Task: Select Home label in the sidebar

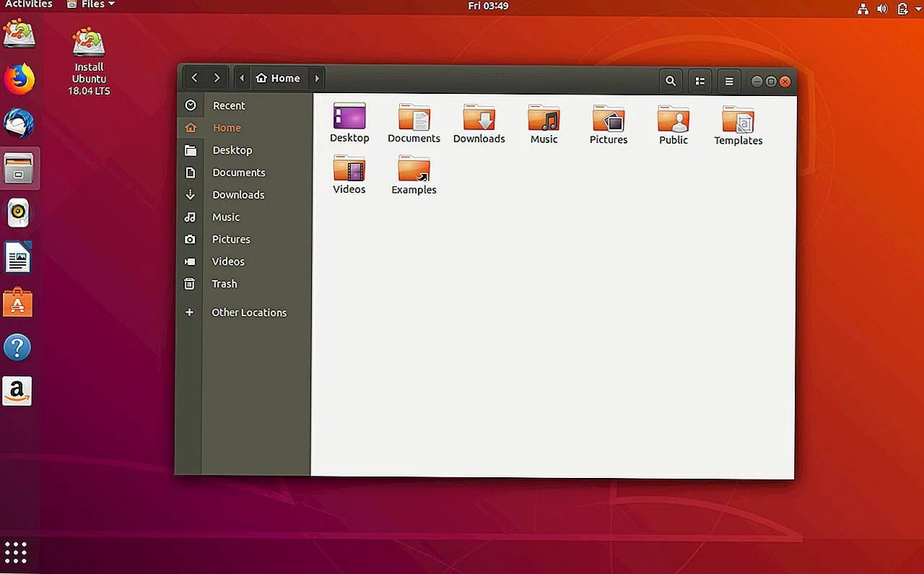Action: tap(227, 128)
